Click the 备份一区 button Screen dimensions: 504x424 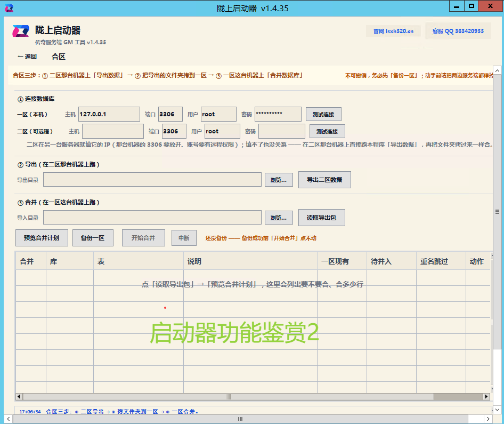(93, 238)
